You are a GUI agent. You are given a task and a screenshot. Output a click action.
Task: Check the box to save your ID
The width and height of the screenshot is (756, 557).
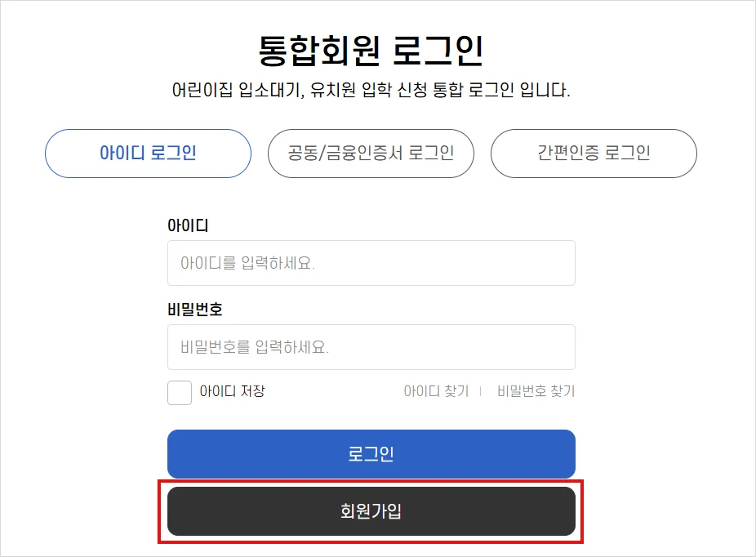pos(179,393)
